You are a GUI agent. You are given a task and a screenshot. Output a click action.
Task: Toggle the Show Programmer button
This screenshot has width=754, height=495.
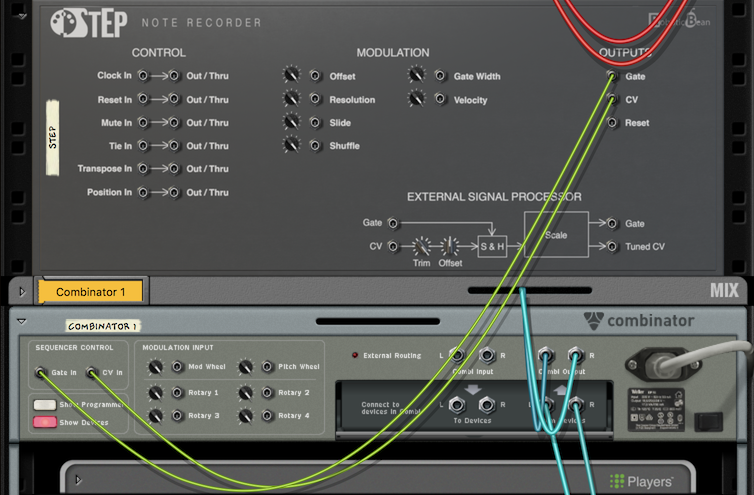(x=45, y=405)
